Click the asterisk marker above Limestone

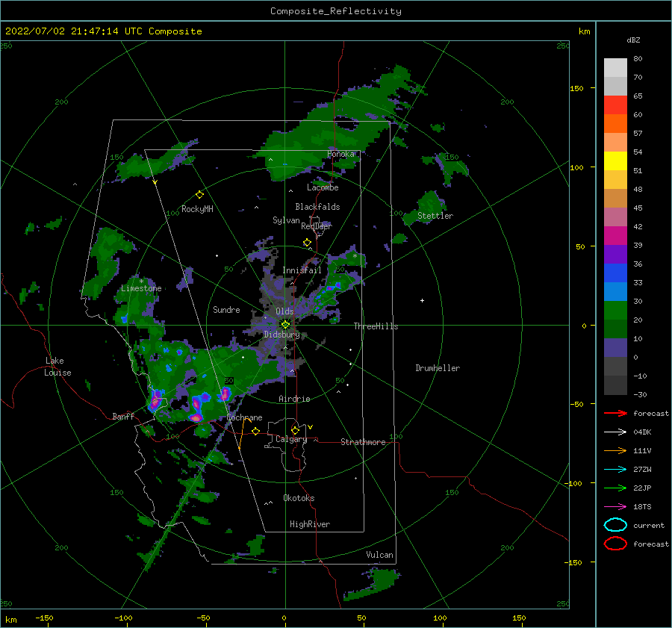click(x=141, y=282)
